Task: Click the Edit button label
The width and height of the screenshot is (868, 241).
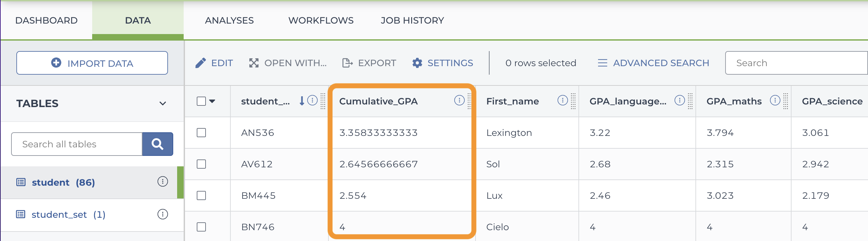Action: click(222, 63)
